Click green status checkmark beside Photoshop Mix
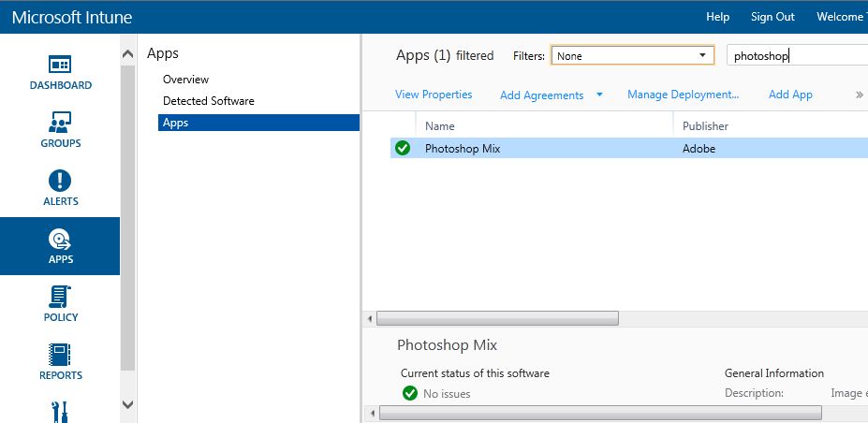Image resolution: width=868 pixels, height=423 pixels. (403, 148)
